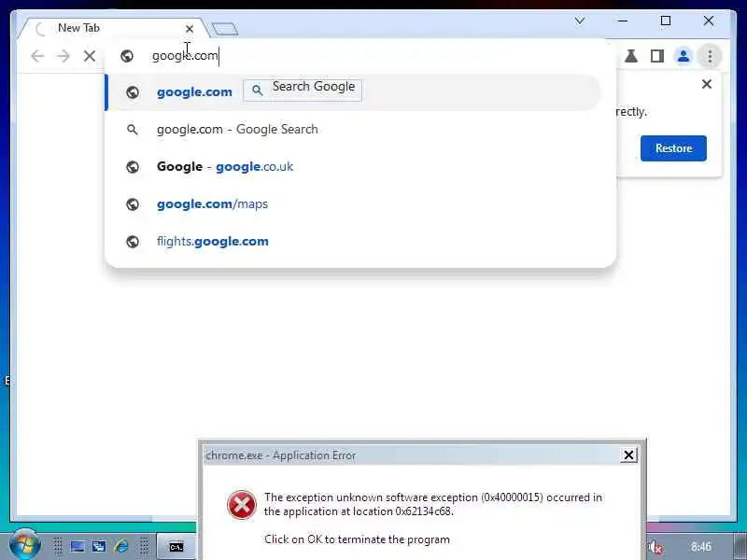Screen dimensions: 747x560
Task: Click the Restore button
Action: point(673,148)
